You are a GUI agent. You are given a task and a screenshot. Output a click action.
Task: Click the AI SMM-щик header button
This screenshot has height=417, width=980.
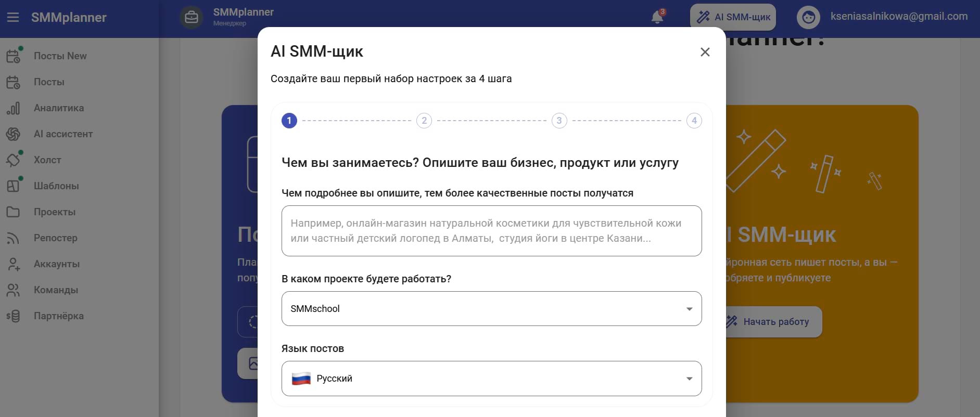coord(733,17)
